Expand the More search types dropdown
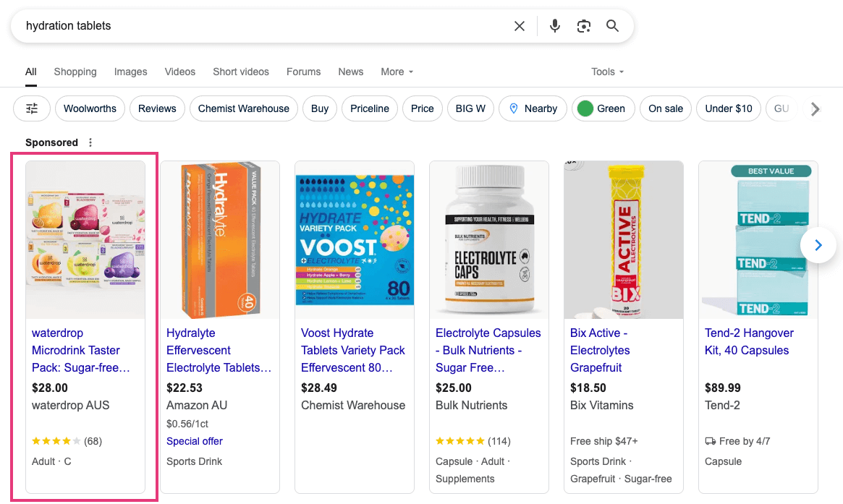This screenshot has height=504, width=843. click(397, 72)
